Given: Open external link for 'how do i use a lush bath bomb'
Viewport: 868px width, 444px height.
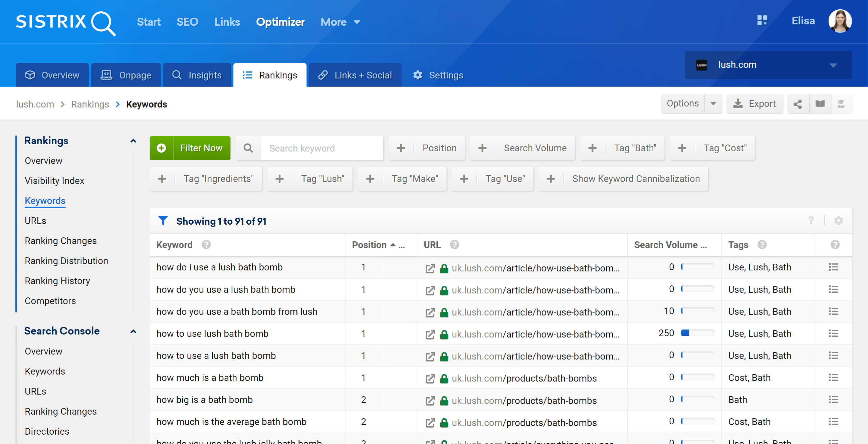Looking at the screenshot, I should 430,268.
